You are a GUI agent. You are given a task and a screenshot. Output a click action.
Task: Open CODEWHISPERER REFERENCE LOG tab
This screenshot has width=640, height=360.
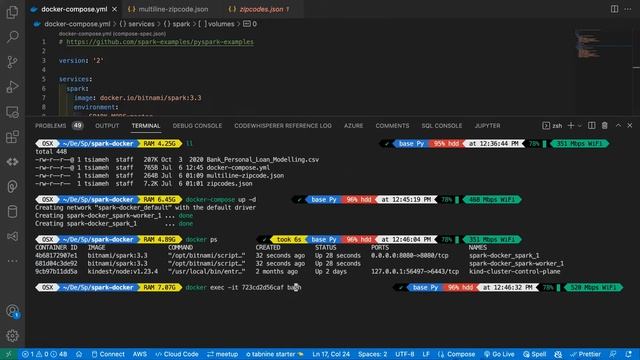point(283,126)
